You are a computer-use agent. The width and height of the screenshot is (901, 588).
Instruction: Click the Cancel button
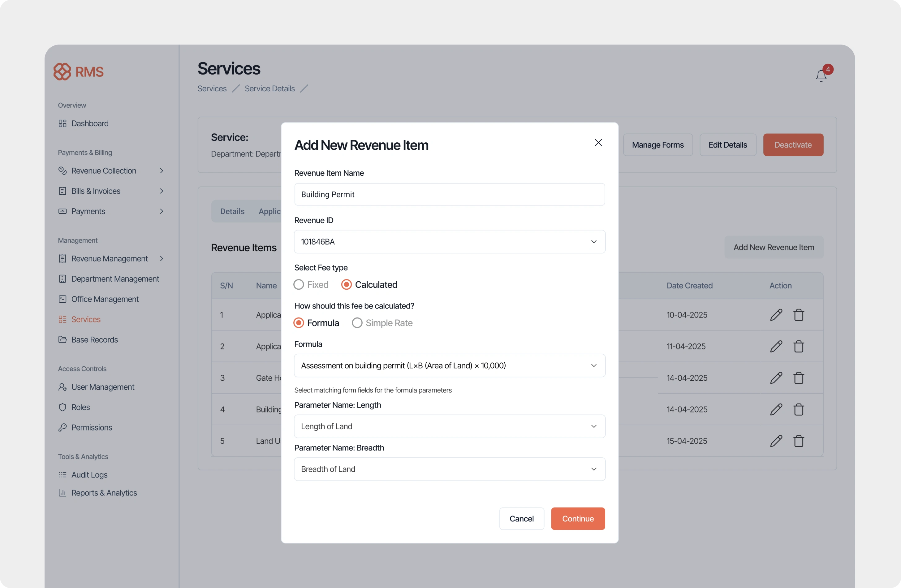coord(521,519)
